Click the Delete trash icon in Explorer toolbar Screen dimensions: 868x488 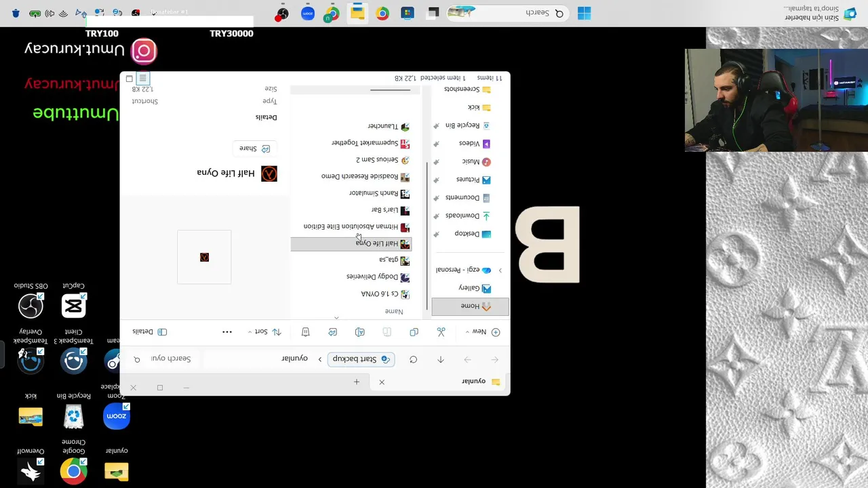coord(305,332)
